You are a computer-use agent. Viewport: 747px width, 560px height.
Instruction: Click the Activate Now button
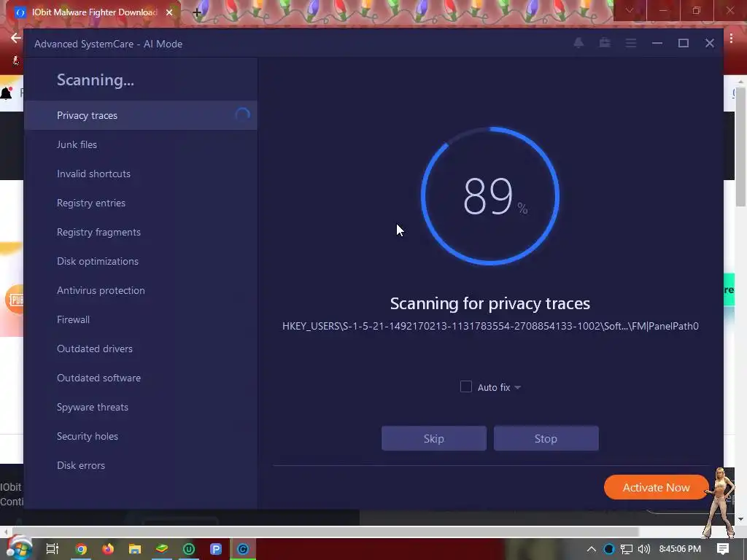point(656,487)
